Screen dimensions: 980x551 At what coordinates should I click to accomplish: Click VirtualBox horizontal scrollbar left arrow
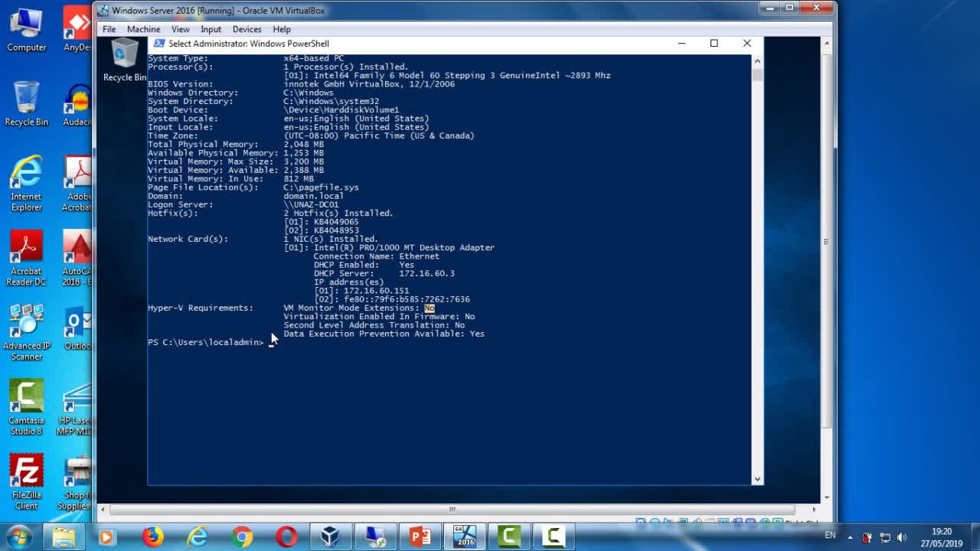point(103,510)
